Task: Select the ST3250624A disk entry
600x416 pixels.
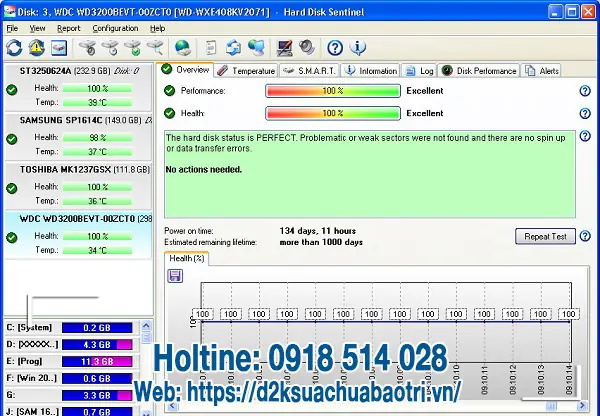Action: click(78, 87)
